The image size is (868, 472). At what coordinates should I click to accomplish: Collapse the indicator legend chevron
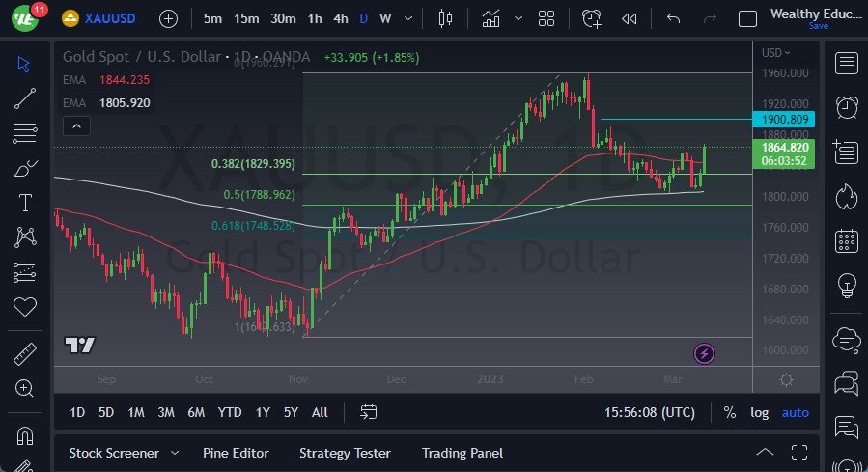[x=76, y=125]
